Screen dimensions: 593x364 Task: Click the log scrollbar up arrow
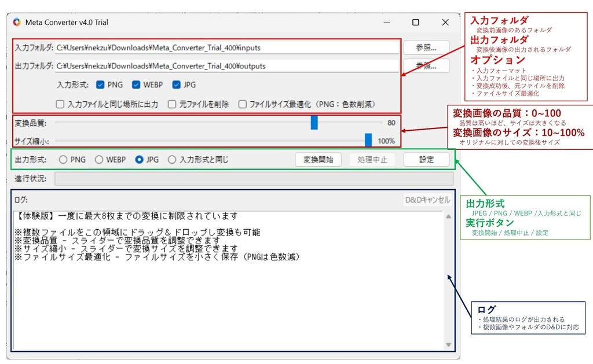(x=449, y=216)
